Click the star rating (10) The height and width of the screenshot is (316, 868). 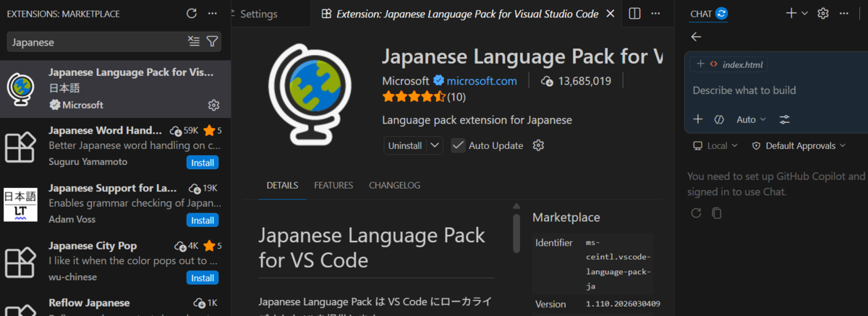pos(424,96)
